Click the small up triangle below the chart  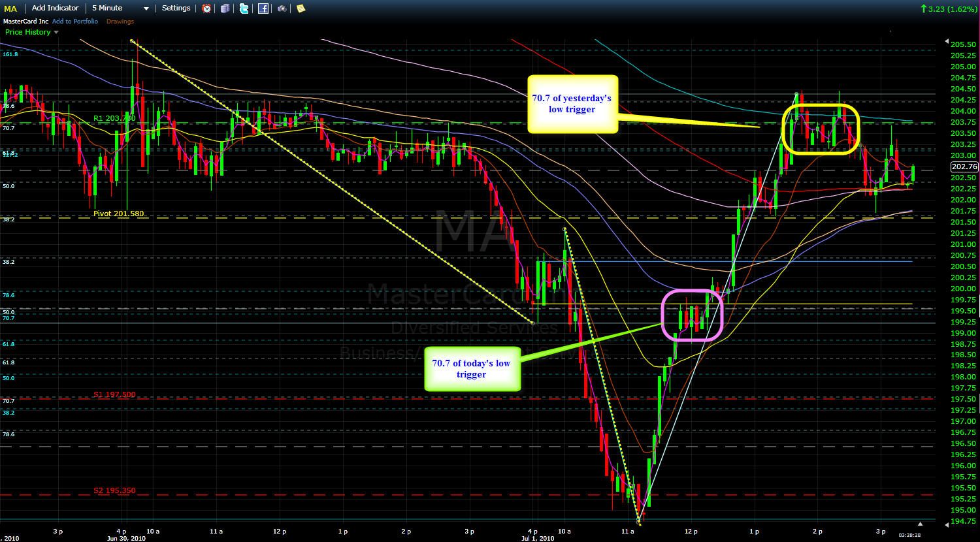tap(921, 524)
